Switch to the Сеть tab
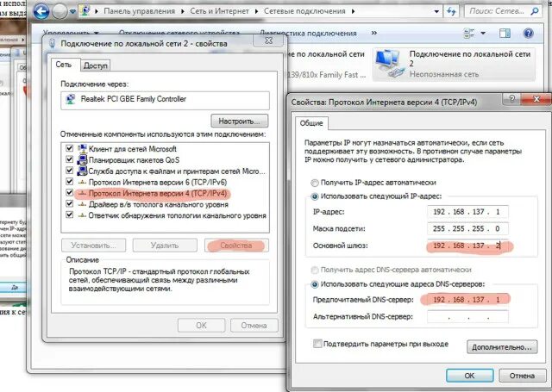This screenshot has height=392, width=552. tap(64, 65)
